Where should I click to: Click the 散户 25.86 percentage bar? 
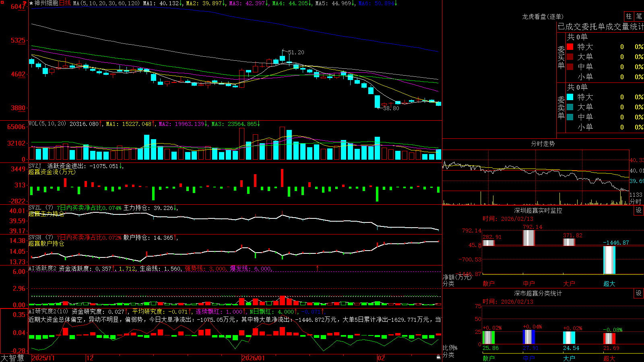[x=489, y=337]
